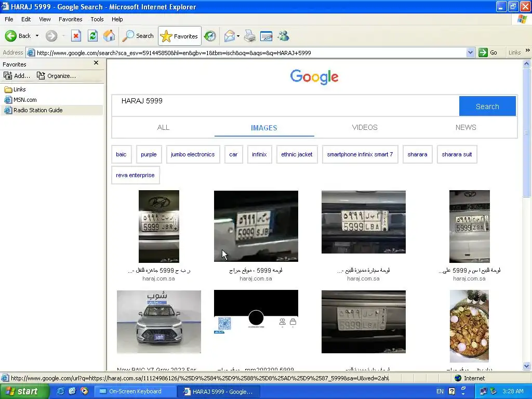This screenshot has width=532, height=399.
Task: Open the Favorites menu
Action: (x=70, y=19)
